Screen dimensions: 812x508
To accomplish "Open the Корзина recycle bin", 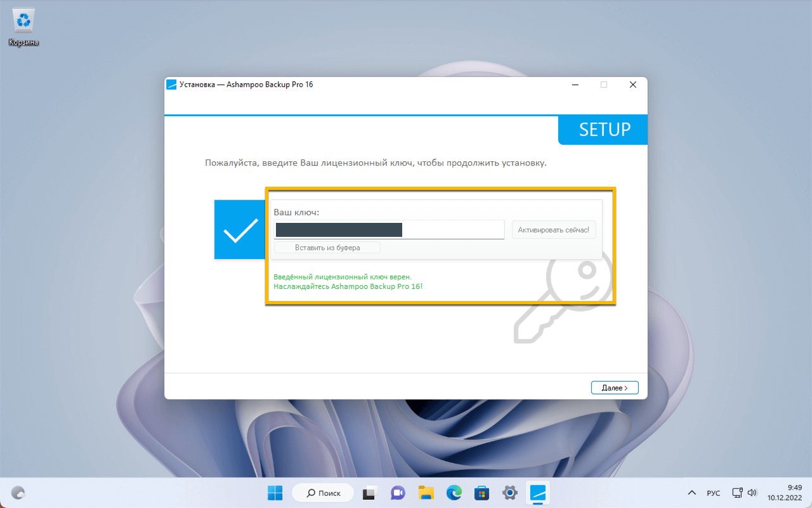I will [23, 20].
